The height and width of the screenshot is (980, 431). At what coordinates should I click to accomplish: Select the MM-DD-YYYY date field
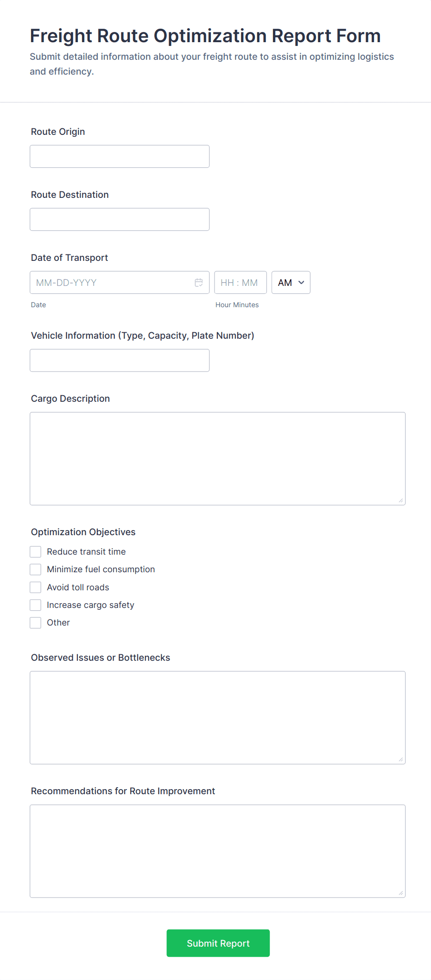point(120,283)
